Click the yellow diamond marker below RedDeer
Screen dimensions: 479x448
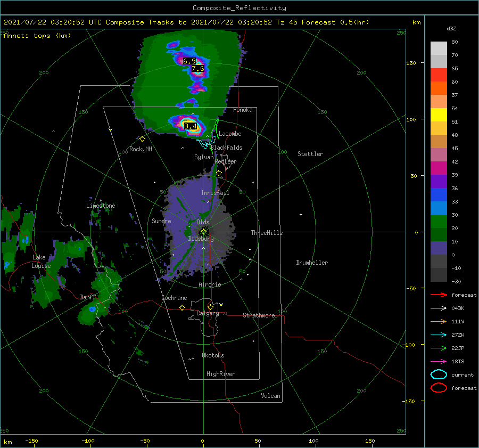(219, 173)
